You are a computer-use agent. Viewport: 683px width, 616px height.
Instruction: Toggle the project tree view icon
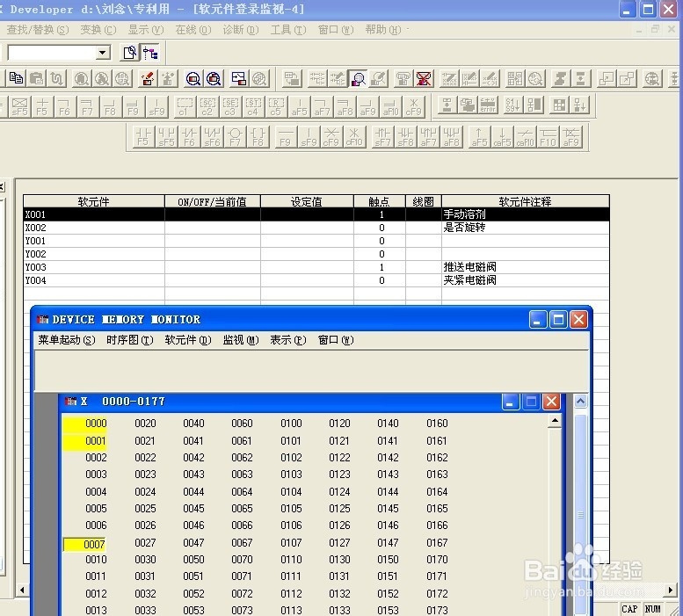click(149, 53)
